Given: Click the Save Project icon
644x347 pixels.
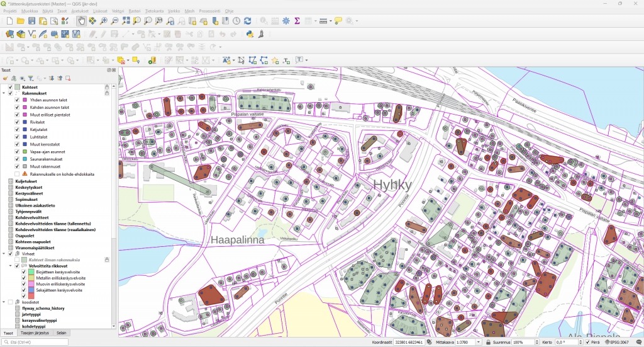Looking at the screenshot, I should [x=32, y=21].
